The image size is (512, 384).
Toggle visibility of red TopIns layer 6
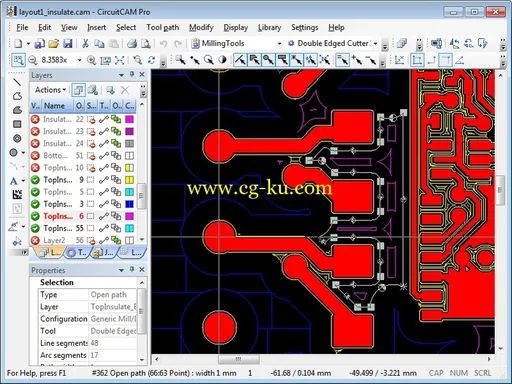[x=35, y=216]
